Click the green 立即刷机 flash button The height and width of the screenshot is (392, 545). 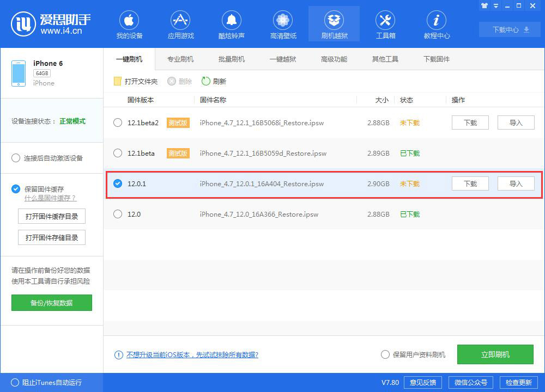pos(495,354)
